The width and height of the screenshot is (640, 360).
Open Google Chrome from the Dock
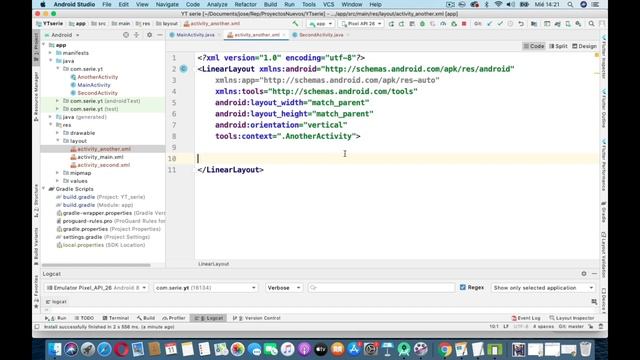point(445,349)
